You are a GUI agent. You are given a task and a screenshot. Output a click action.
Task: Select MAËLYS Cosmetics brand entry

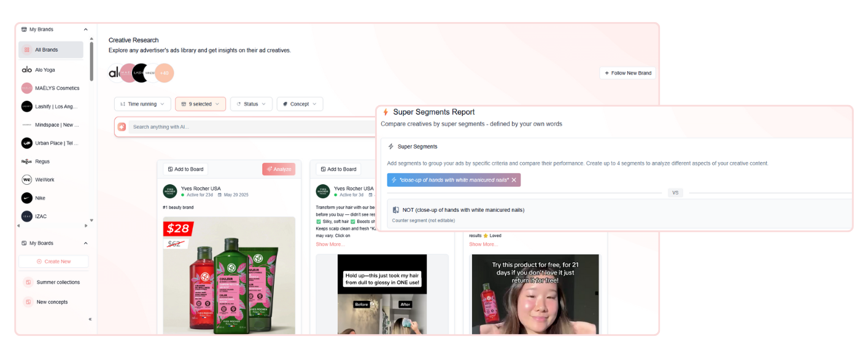[x=51, y=88]
